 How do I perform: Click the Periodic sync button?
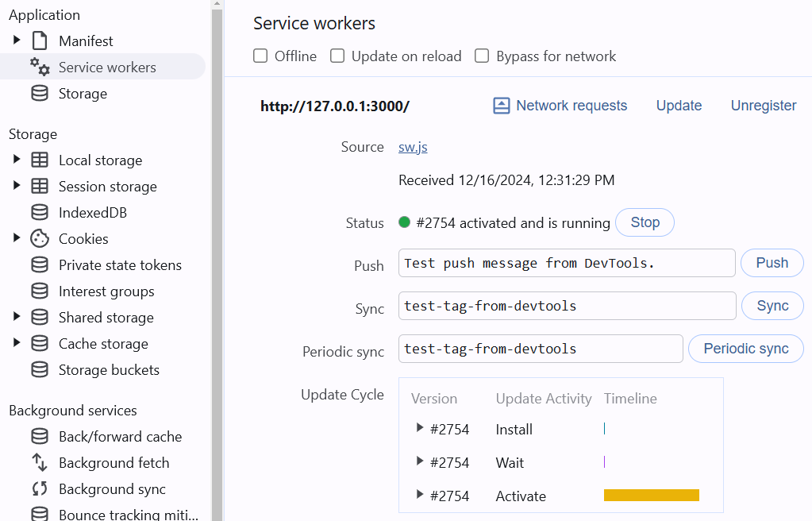click(x=745, y=349)
